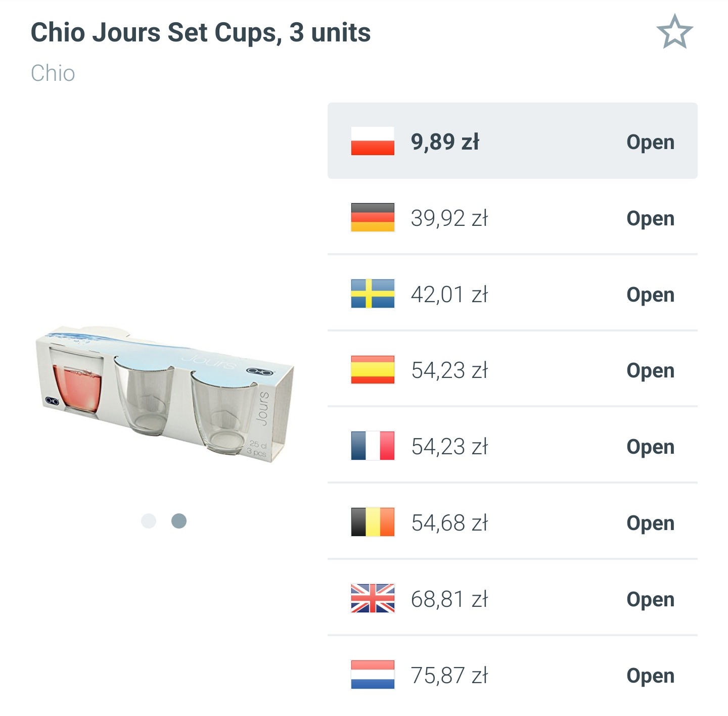Click the Belgian flag icon
Image resolution: width=728 pixels, height=716 pixels.
(372, 523)
